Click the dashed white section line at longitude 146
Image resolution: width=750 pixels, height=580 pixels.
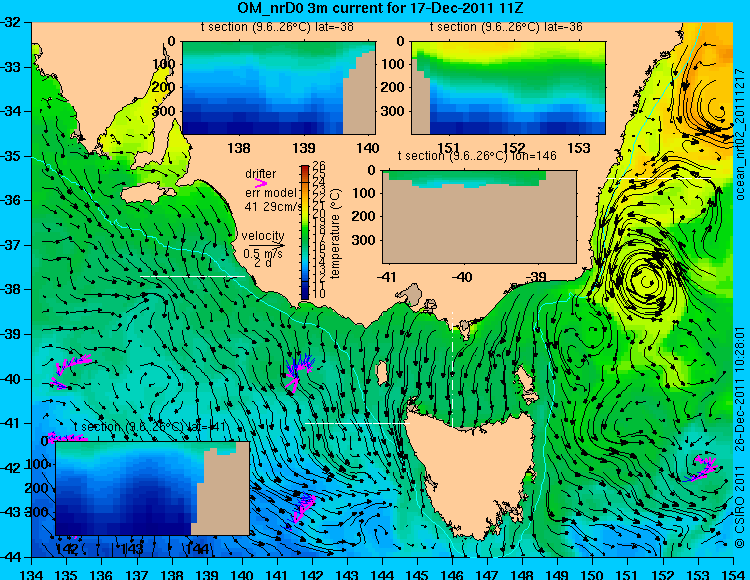452,370
